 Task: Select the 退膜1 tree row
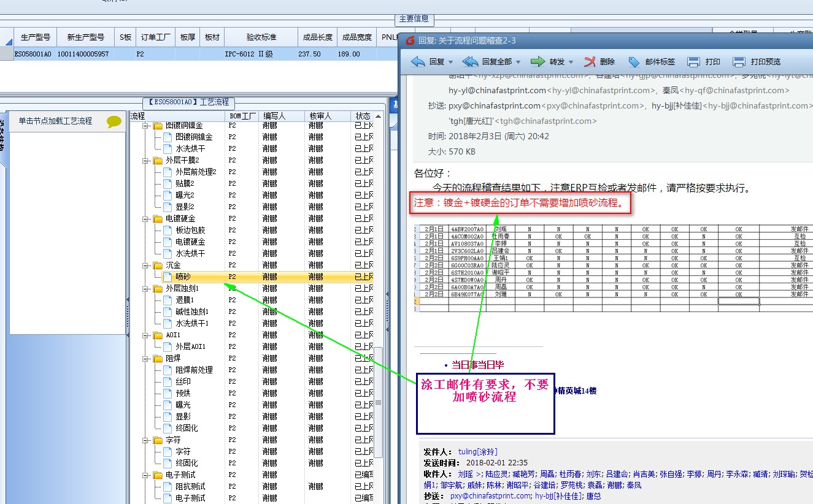pos(251,300)
